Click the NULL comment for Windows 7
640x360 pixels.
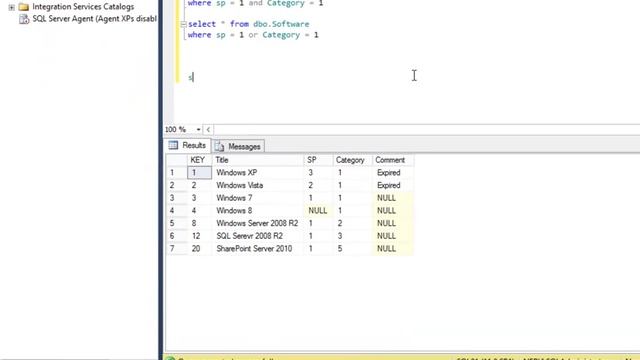(x=393, y=198)
